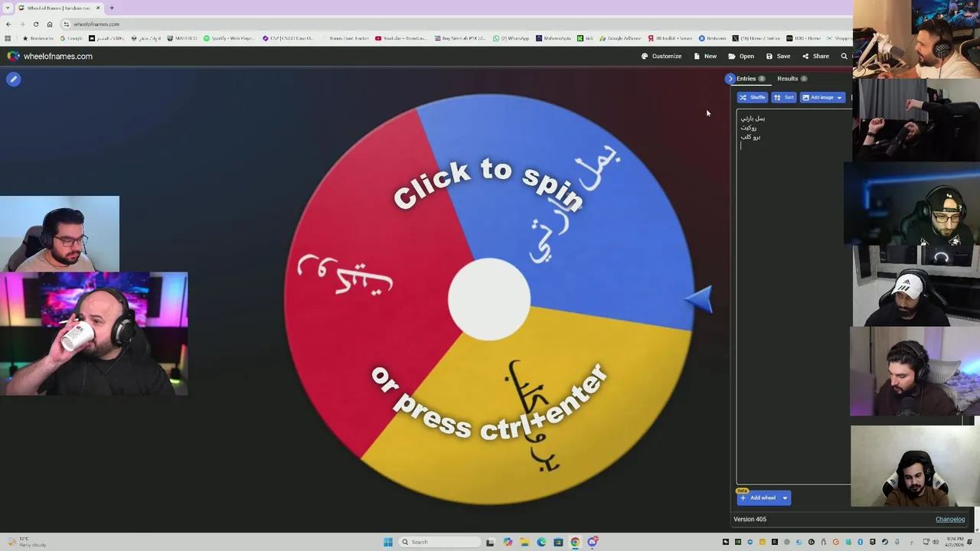Image resolution: width=980 pixels, height=551 pixels.
Task: Open the Bookmarks folder in bookmarks bar
Action: 38,38
